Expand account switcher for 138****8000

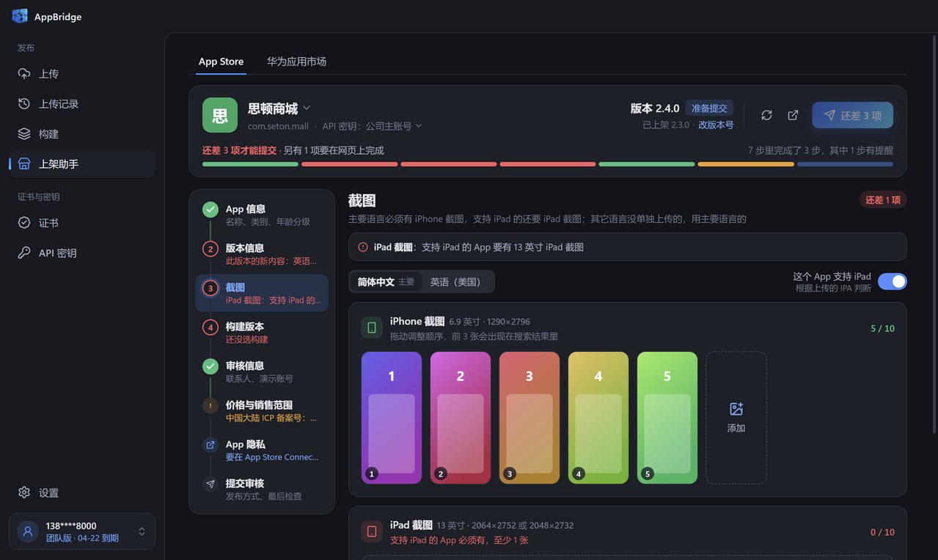pos(142,531)
